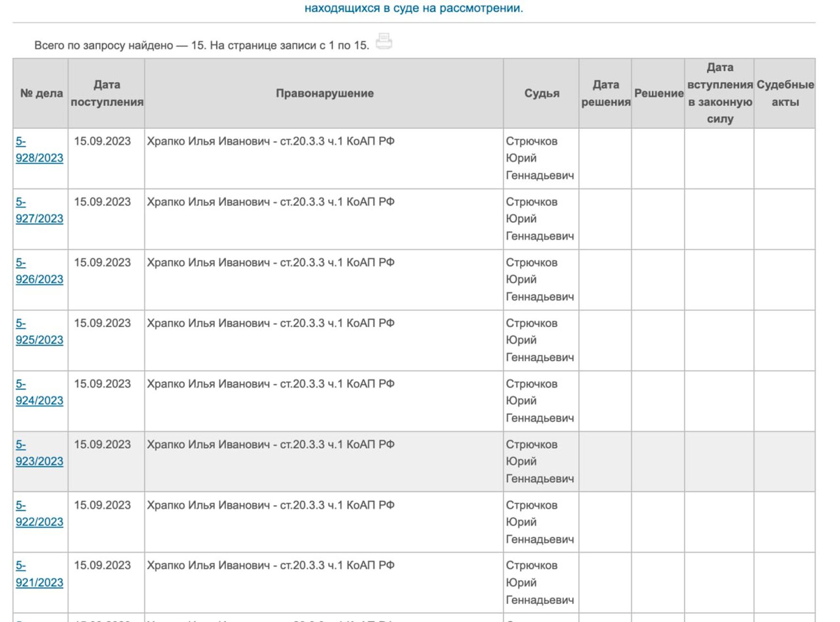This screenshot has width=840, height=622.
Task: Open case link 5-925/2023
Action: click(39, 340)
